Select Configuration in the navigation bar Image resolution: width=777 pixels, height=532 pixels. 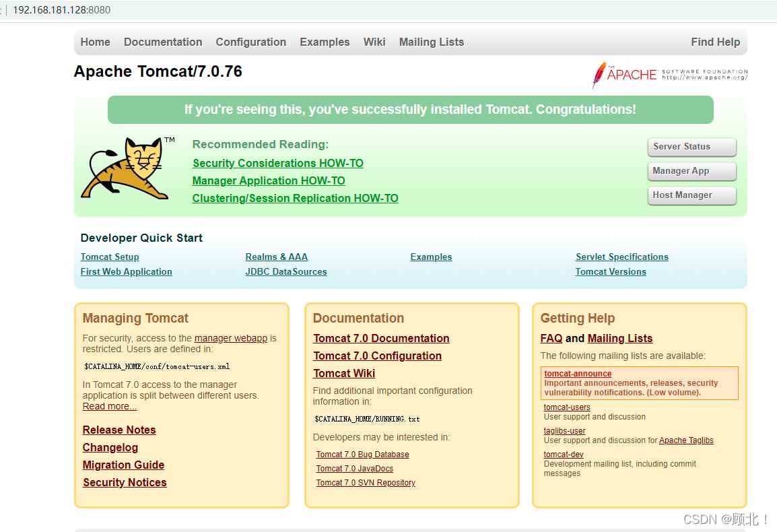click(x=250, y=42)
